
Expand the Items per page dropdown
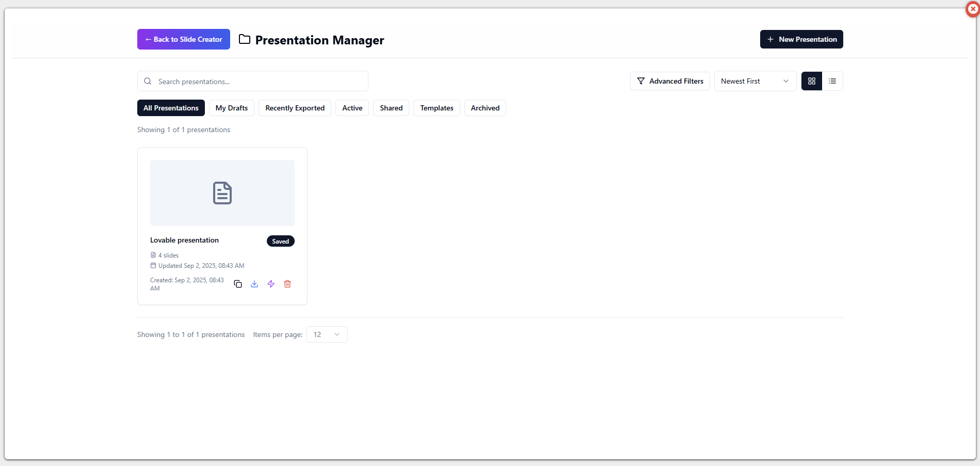[x=327, y=334]
